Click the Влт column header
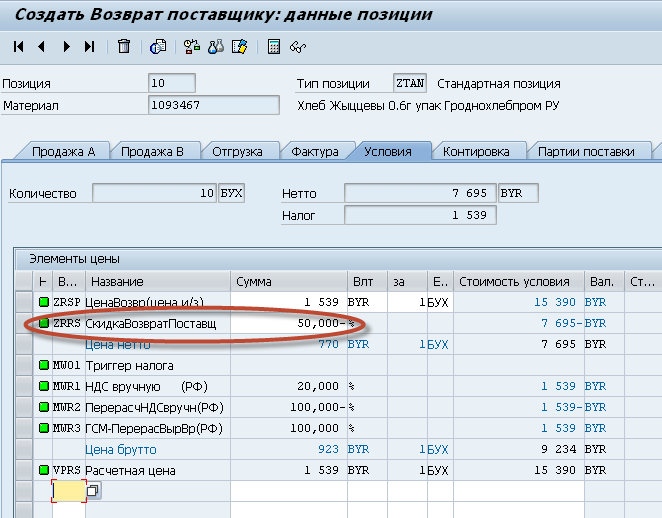The height and width of the screenshot is (518, 662). [367, 282]
